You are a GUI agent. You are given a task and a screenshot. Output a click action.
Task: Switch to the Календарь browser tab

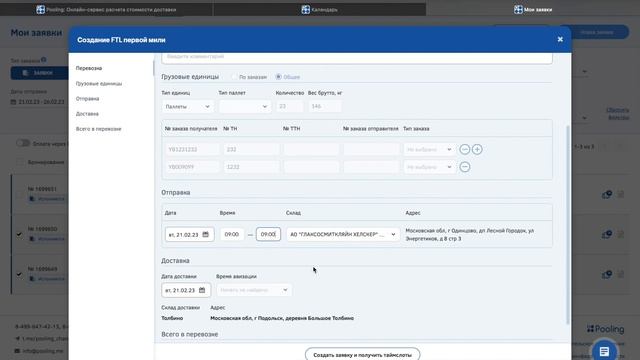click(320, 9)
